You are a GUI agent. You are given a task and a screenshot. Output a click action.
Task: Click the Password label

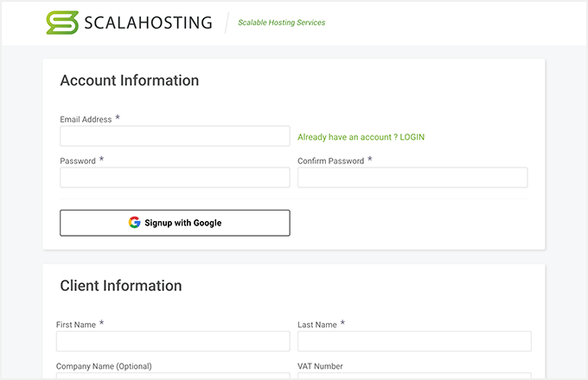pos(78,161)
